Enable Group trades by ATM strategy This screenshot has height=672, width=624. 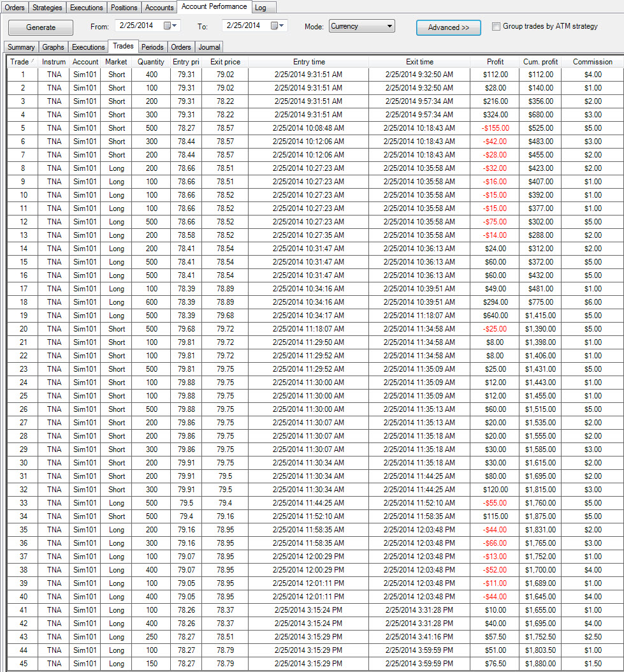(x=496, y=27)
